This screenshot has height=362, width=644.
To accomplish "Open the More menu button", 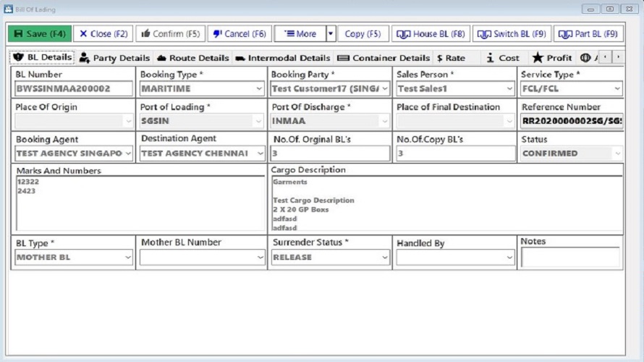I will pos(300,34).
